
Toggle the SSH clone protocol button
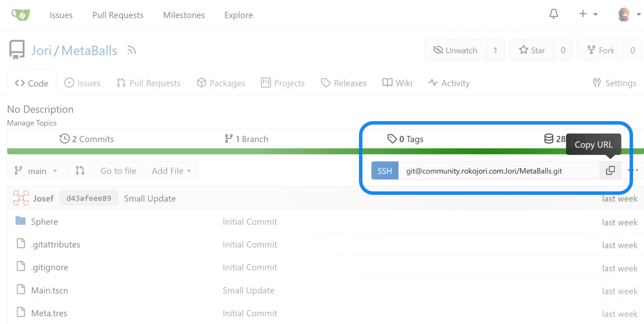pos(385,171)
